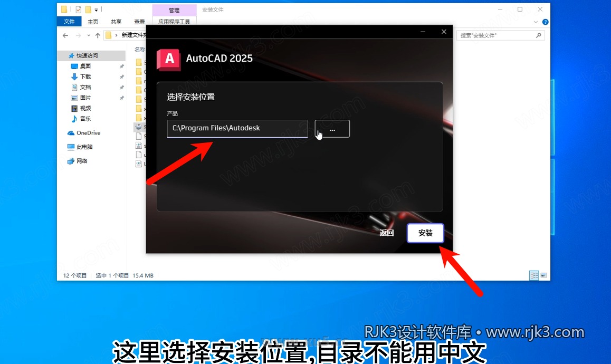Click the 安装 (Install) button
The width and height of the screenshot is (611, 364).
point(425,233)
